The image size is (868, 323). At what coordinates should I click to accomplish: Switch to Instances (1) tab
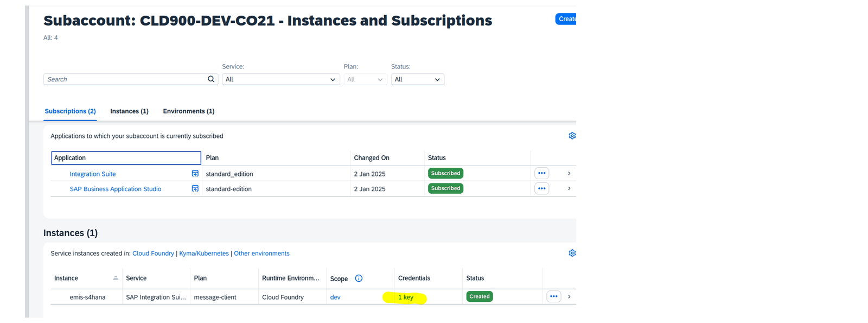(129, 111)
